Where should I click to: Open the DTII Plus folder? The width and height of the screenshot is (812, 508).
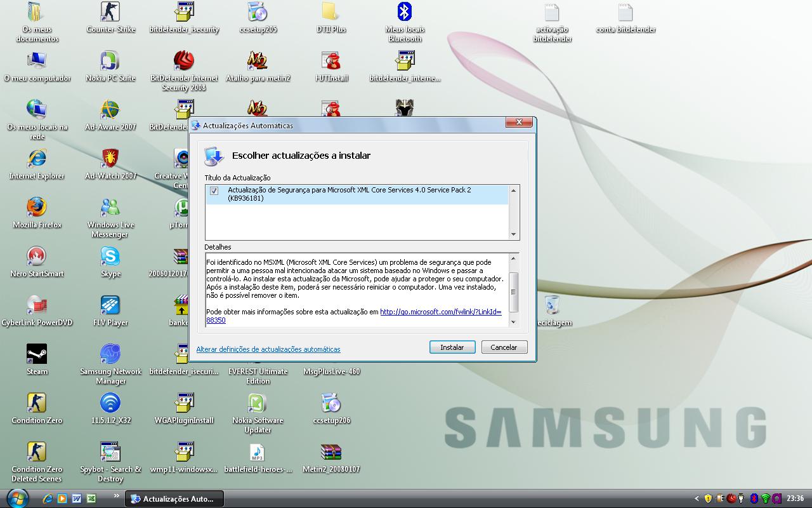pos(331,17)
